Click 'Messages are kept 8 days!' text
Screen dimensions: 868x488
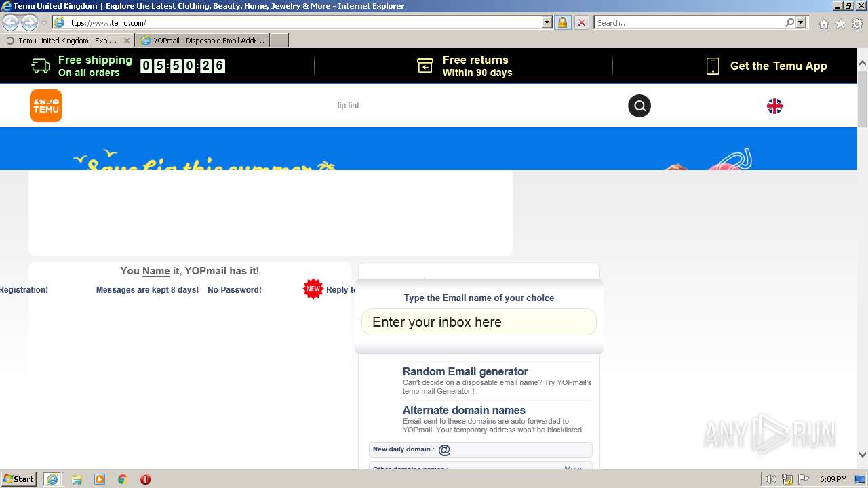click(x=147, y=290)
